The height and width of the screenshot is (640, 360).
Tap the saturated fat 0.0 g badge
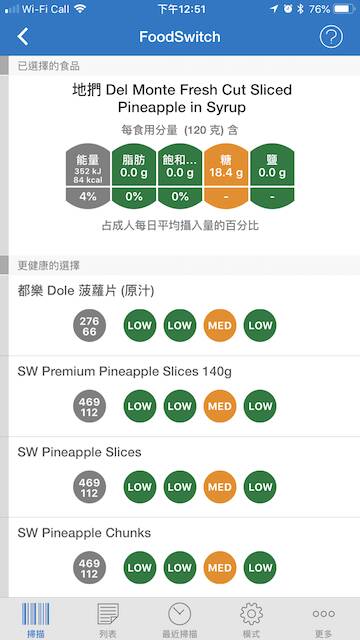pos(180,176)
